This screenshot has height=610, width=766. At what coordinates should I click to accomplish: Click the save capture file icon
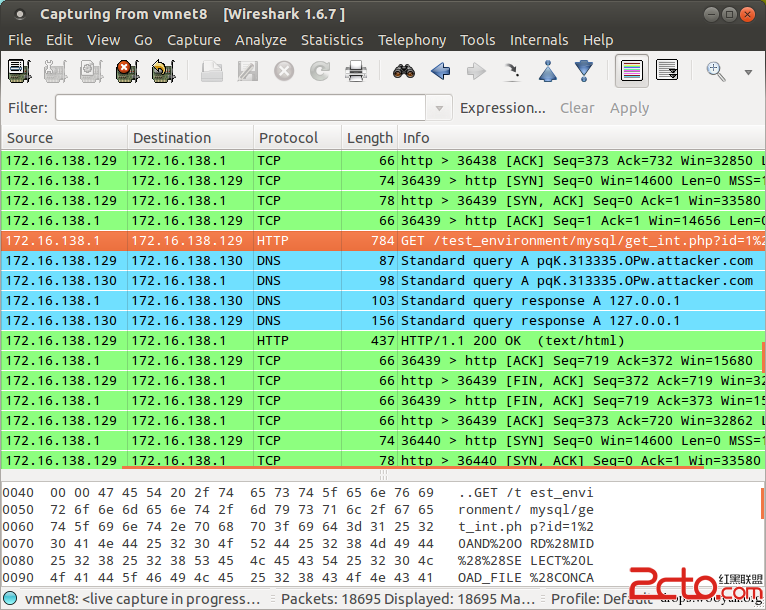[248, 71]
